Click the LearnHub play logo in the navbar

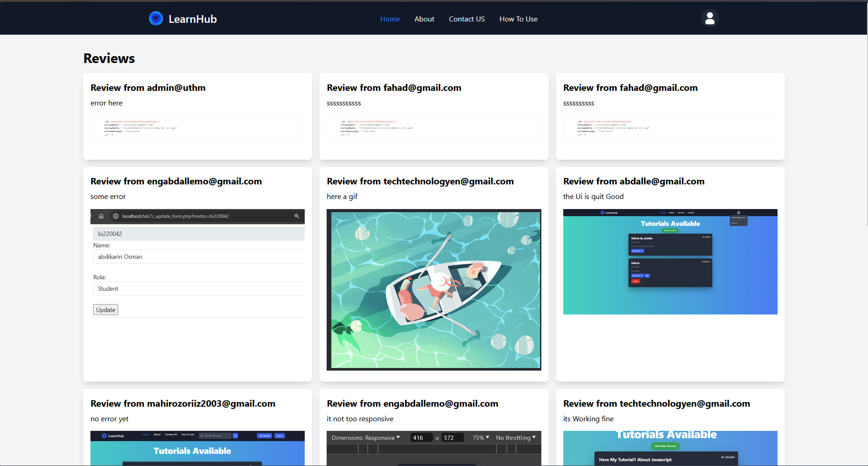[156, 18]
